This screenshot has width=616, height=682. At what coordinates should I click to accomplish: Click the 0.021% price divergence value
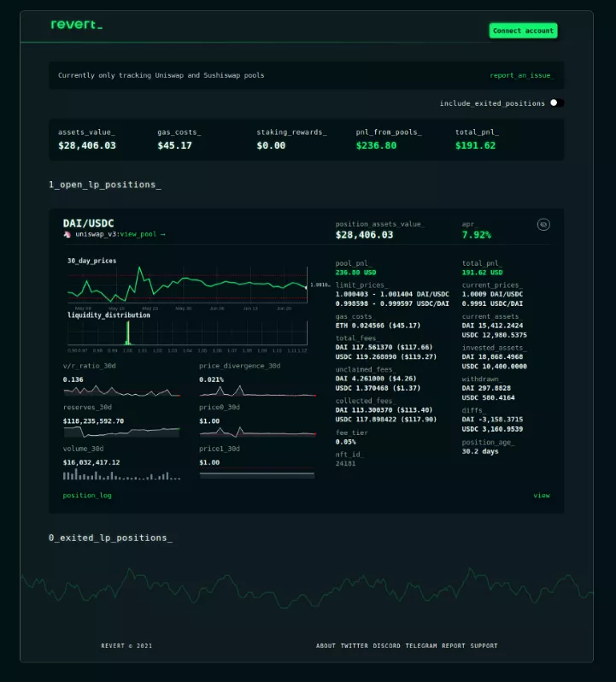[212, 379]
